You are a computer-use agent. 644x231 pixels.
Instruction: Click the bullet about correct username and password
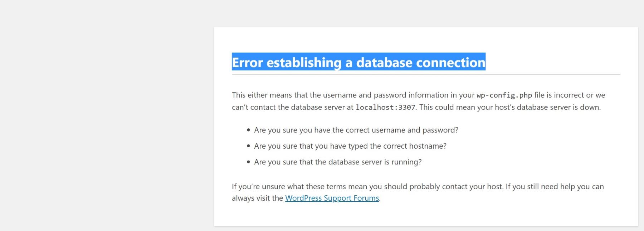(x=356, y=130)
